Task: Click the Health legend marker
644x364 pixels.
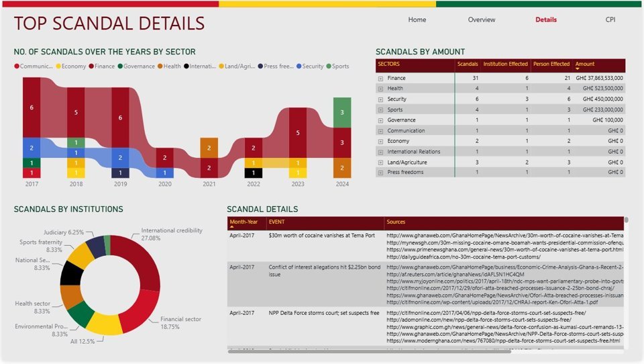Action: 160,66
